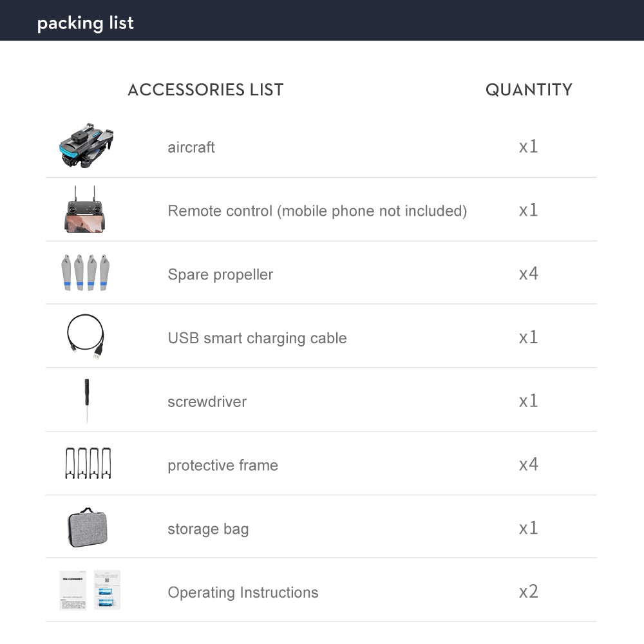
Task: Click the 'Operating Instructions' text label
Action: pos(243,592)
